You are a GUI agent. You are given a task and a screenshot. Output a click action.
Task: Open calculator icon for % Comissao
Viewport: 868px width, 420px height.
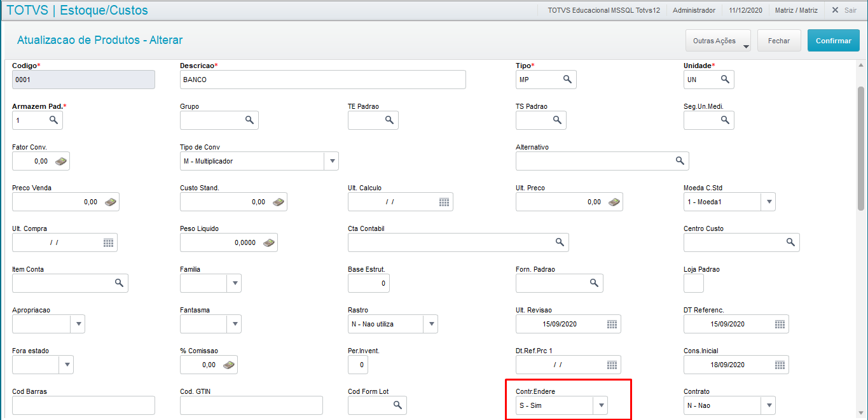228,365
